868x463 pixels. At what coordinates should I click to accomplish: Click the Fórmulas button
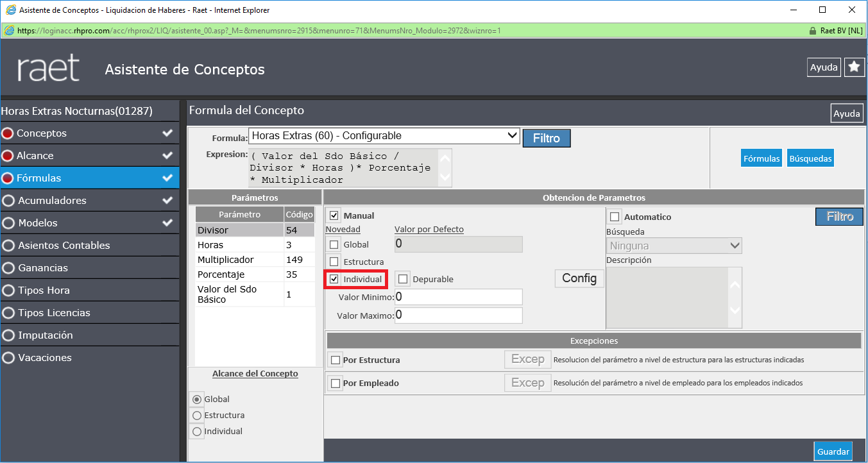(762, 158)
